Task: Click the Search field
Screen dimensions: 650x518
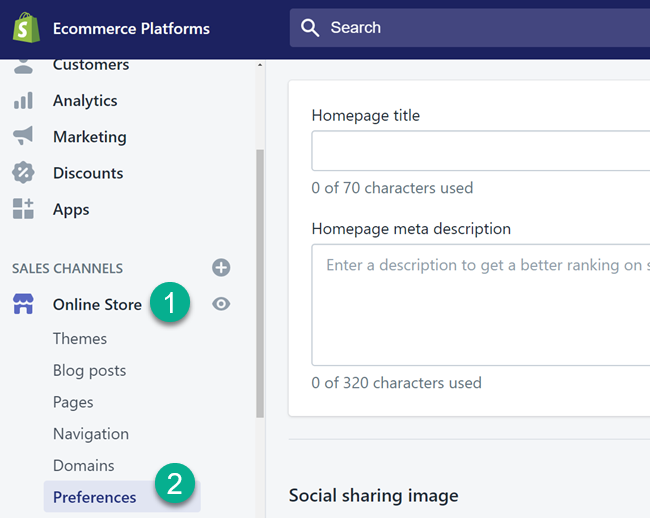Action: coord(470,28)
